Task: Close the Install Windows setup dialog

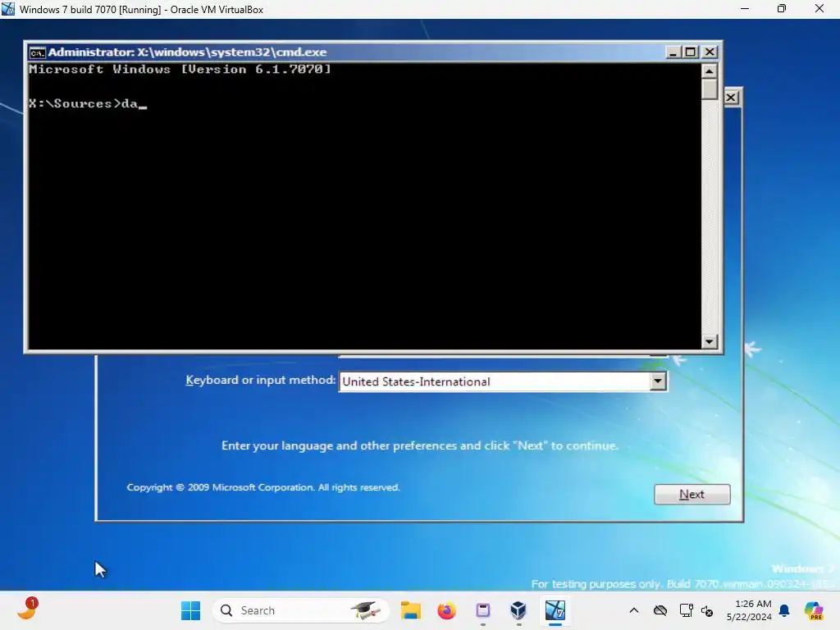Action: pos(731,98)
